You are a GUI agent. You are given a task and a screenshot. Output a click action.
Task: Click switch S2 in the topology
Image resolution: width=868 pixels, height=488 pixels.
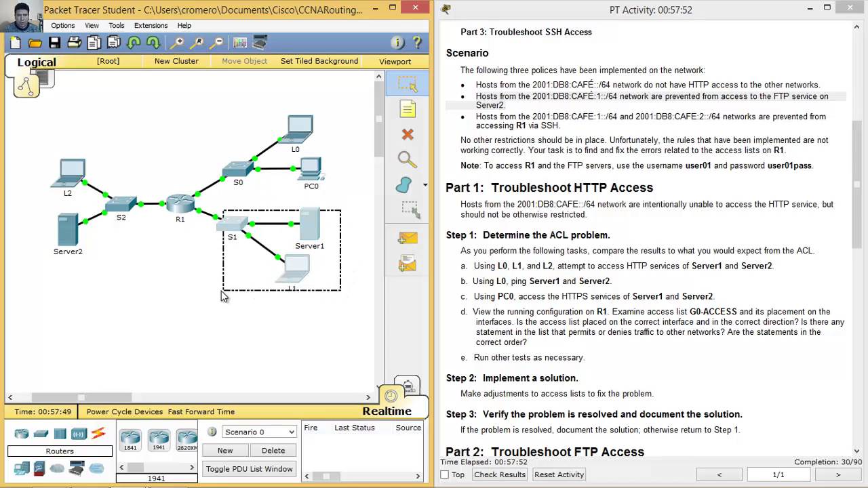pos(121,203)
